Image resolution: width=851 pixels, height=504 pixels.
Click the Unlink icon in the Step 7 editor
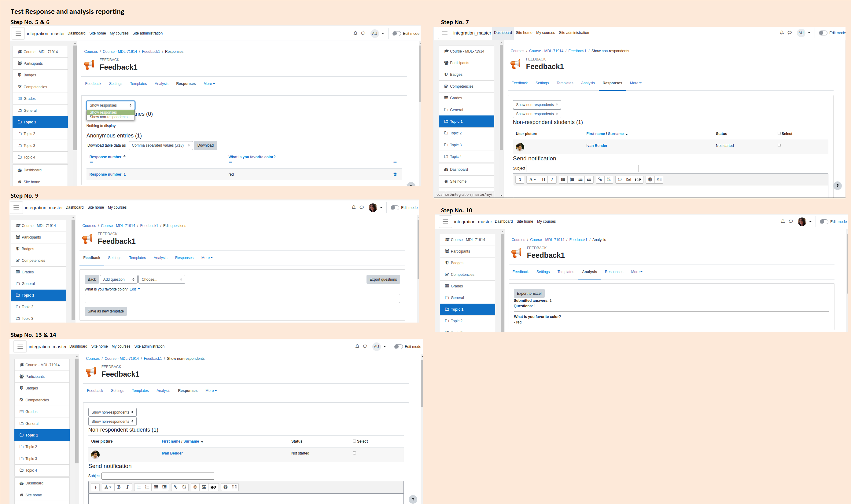point(609,180)
